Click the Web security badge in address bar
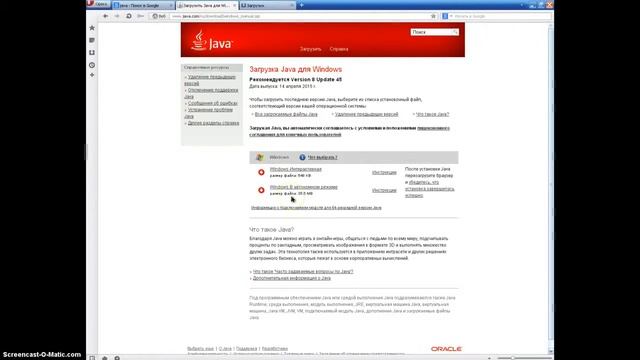640x360 pixels. click(x=159, y=16)
